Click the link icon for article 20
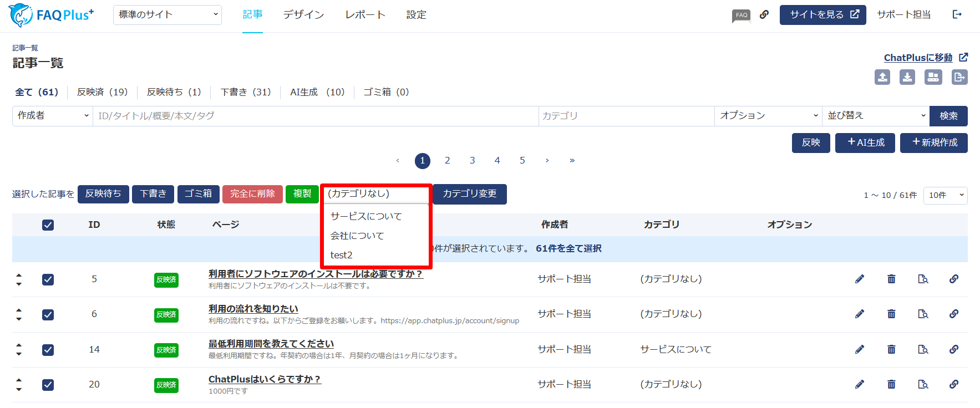980x408 pixels. (954, 384)
